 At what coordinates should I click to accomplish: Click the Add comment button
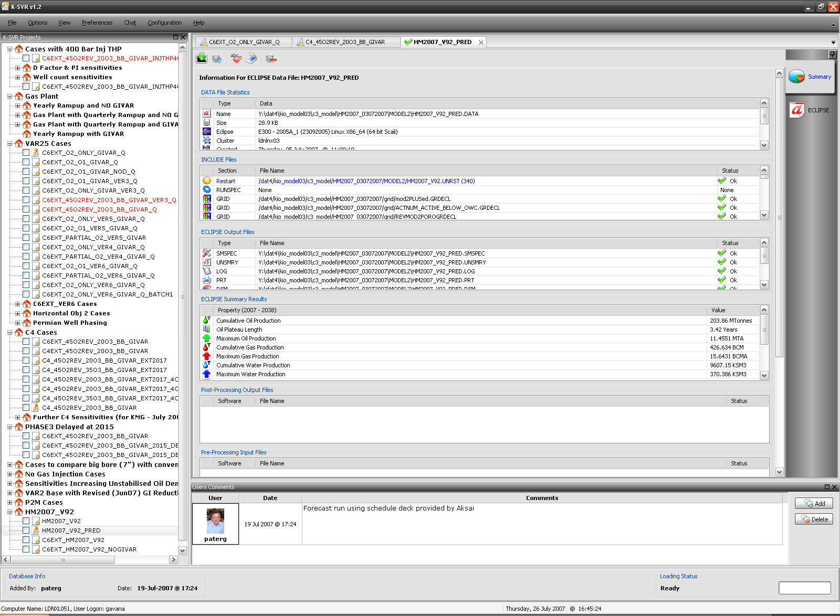814,504
